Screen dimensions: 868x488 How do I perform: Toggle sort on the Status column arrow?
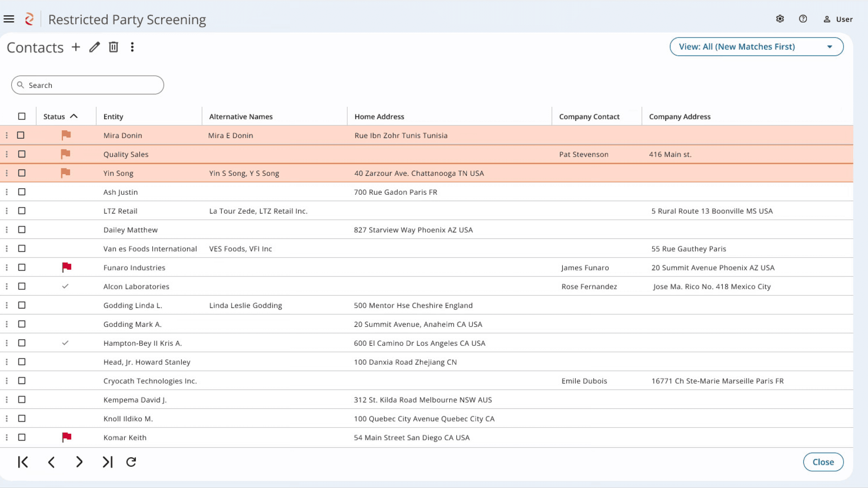(74, 116)
